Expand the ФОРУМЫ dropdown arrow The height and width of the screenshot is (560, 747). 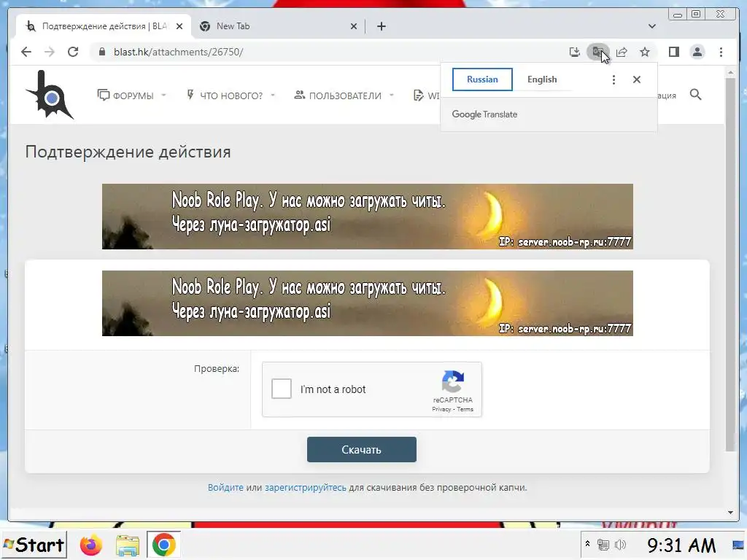coord(163,96)
